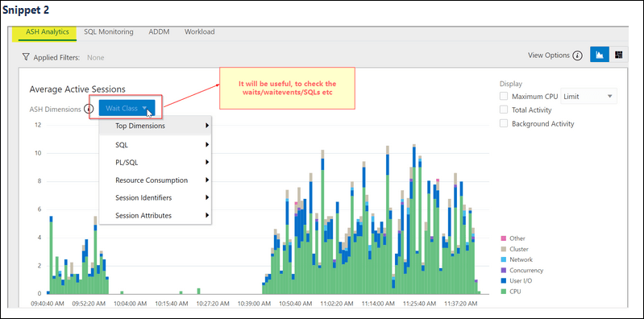Open the Limit dropdown

click(x=588, y=97)
